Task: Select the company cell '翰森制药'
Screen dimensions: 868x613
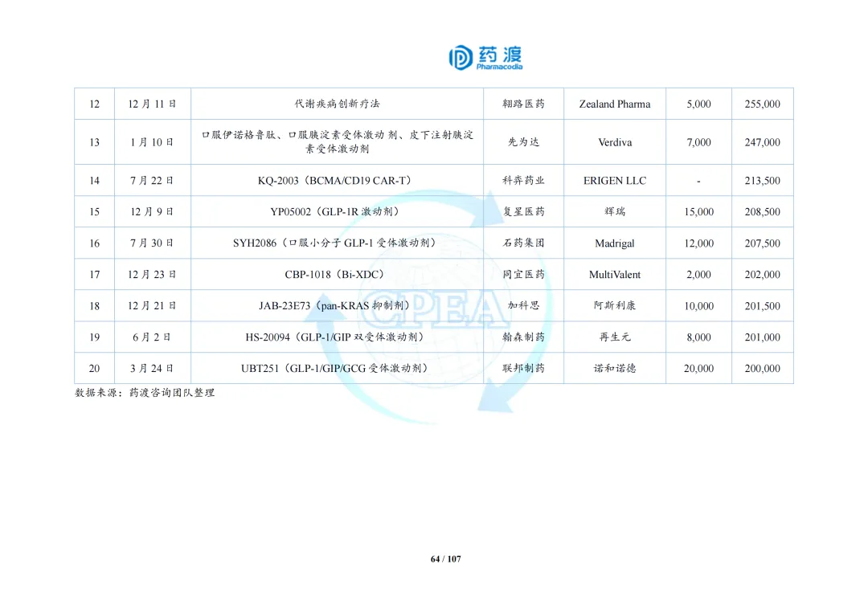Action: pyautogui.click(x=523, y=337)
